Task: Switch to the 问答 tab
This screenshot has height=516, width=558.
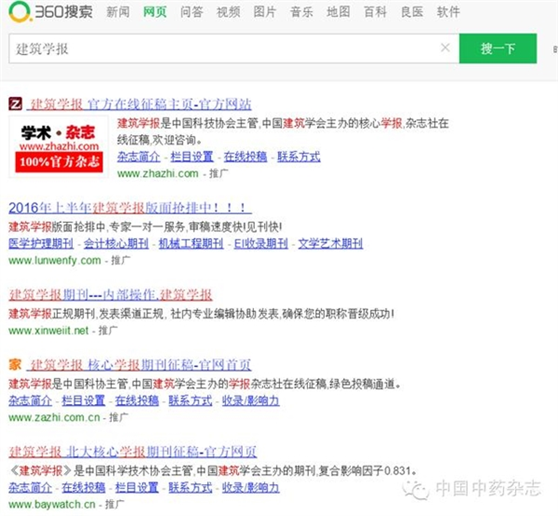Action: click(192, 12)
